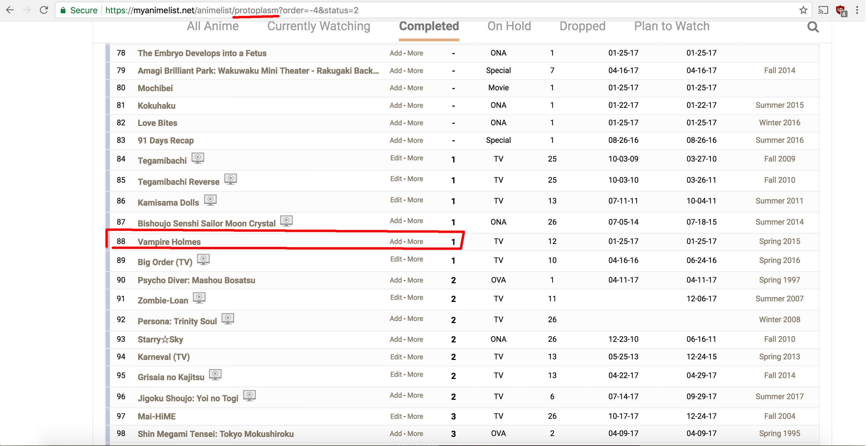The width and height of the screenshot is (868, 446).
Task: Expand More for Kokuhaku
Action: 415,106
